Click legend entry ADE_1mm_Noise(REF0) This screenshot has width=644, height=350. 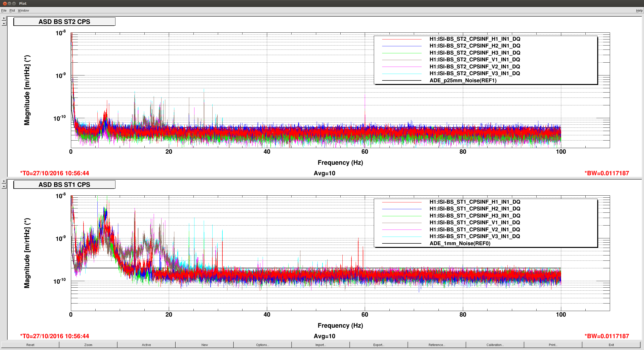[x=460, y=243]
